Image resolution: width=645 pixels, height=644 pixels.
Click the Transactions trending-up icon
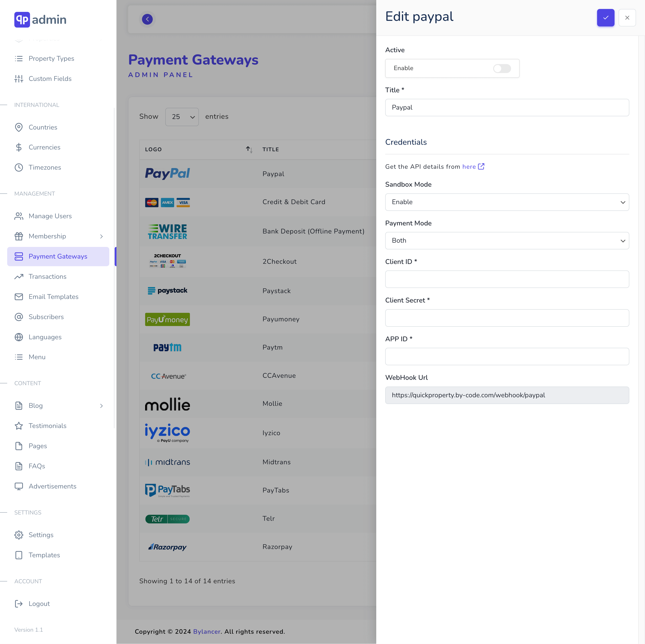pyautogui.click(x=19, y=277)
